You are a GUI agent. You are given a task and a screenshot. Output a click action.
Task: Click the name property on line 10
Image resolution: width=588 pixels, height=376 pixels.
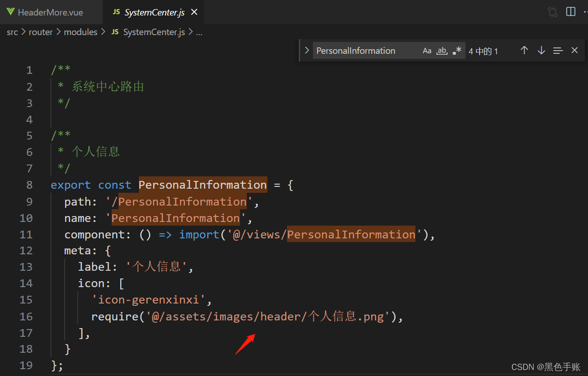coord(78,218)
